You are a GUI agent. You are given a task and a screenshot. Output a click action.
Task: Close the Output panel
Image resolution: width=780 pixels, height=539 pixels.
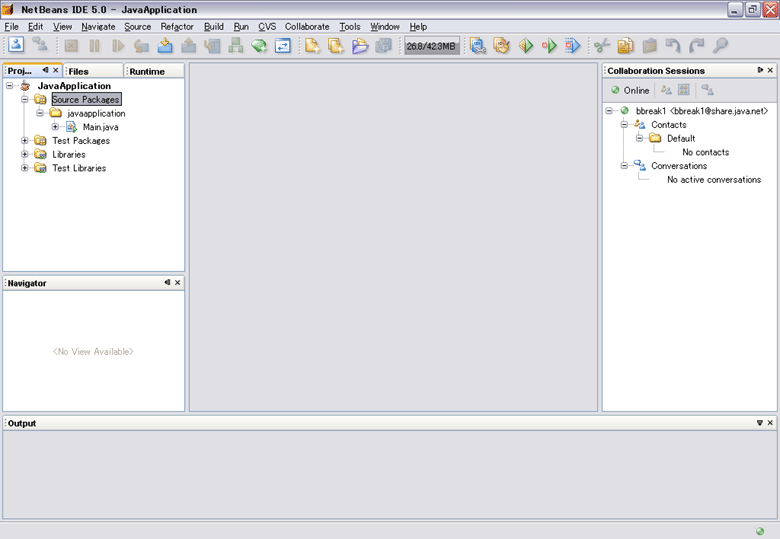(x=770, y=423)
